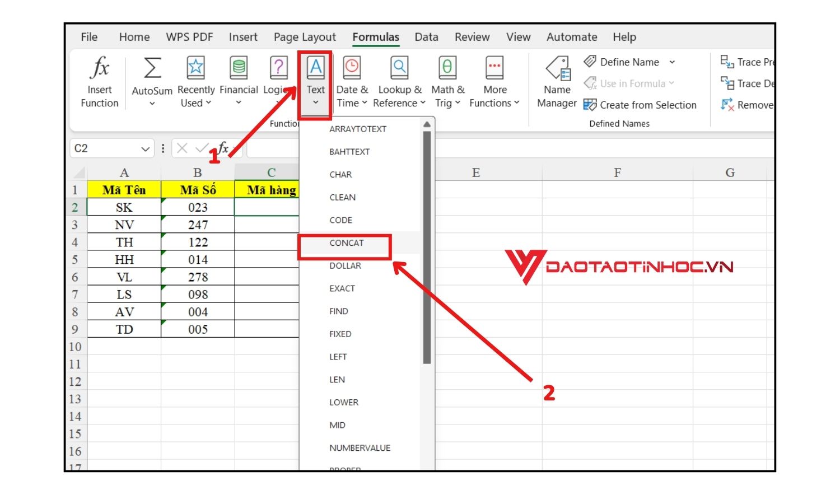Expand the Lookup & Reference dropdown arrow
The height and width of the screenshot is (504, 840).
click(x=423, y=103)
